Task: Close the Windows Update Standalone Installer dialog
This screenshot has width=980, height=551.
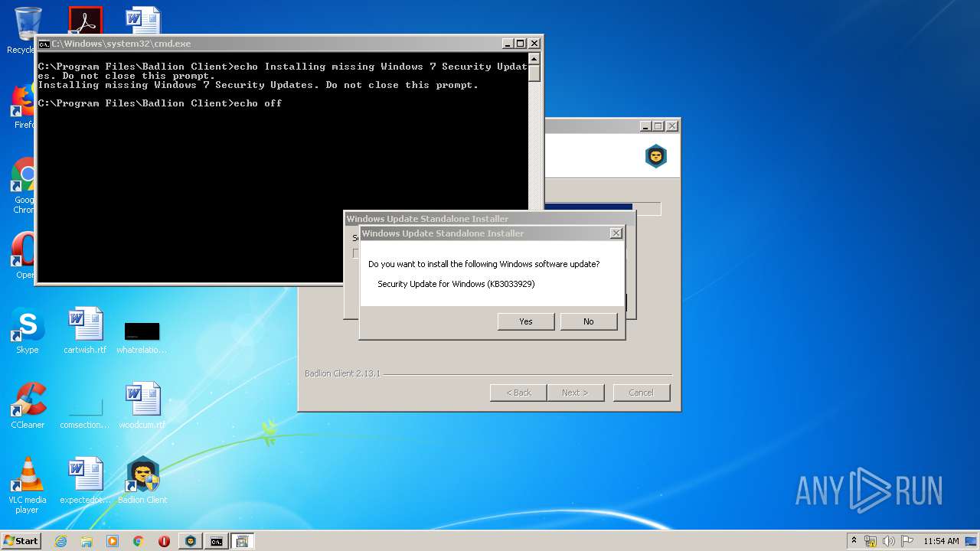Action: [x=616, y=233]
